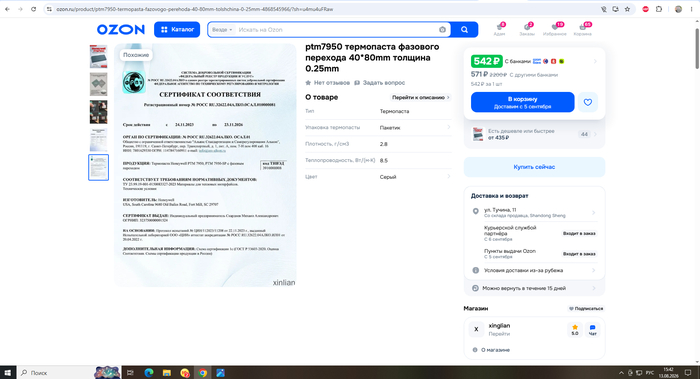This screenshot has height=379, width=700.
Task: Submit search with magnifier button
Action: point(464,30)
